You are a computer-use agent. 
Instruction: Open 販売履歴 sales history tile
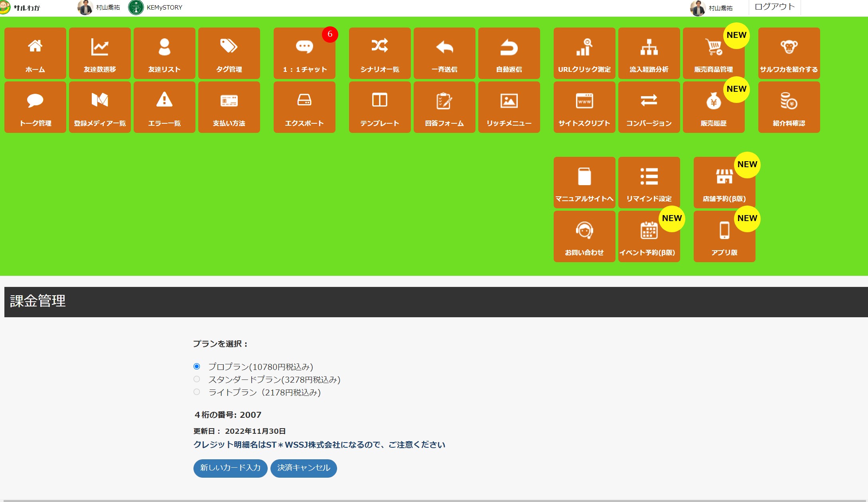(x=714, y=107)
